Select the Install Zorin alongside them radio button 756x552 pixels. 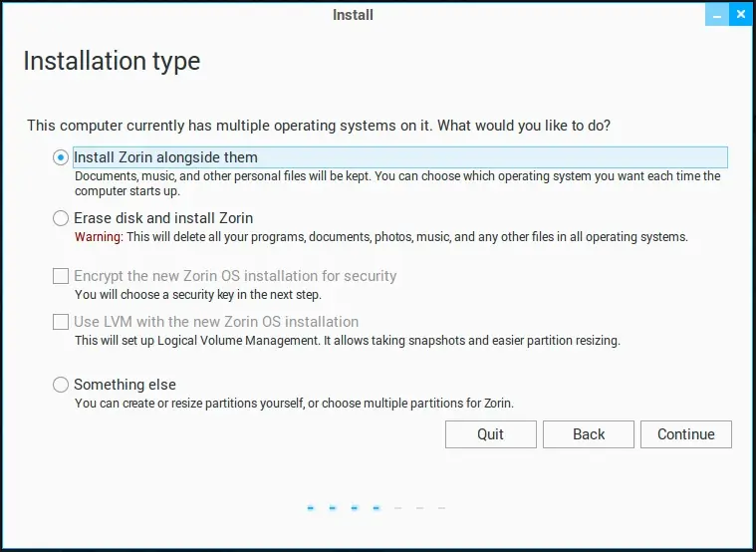[61, 157]
